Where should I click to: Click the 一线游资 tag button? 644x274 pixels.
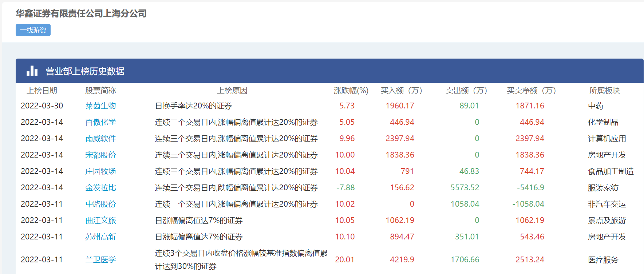coord(33,30)
